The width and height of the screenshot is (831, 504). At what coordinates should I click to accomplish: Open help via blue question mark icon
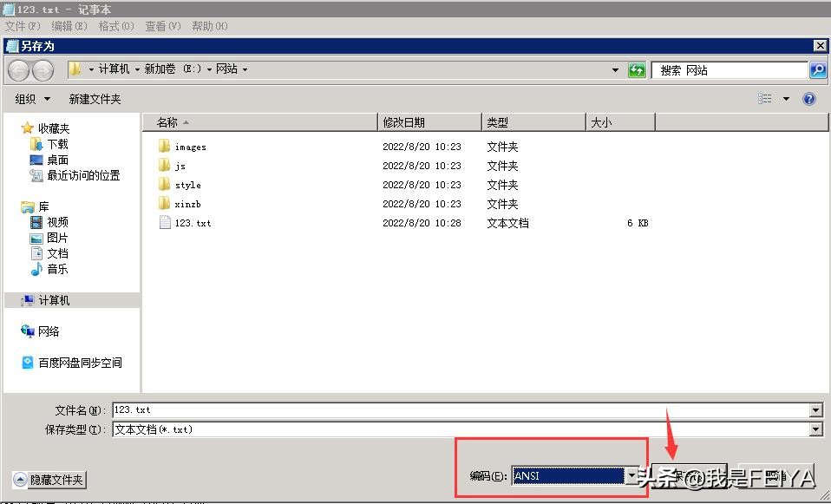pyautogui.click(x=809, y=99)
